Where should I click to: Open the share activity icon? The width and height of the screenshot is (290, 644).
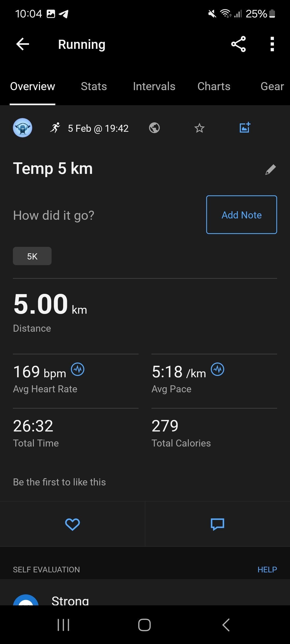coord(238,44)
